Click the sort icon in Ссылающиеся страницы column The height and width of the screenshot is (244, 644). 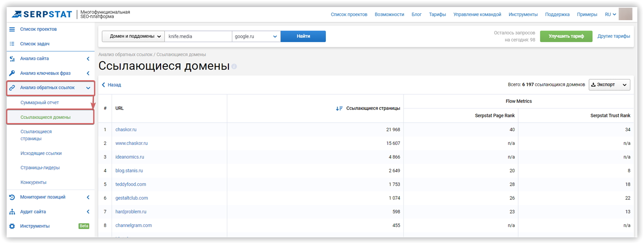[x=339, y=108]
